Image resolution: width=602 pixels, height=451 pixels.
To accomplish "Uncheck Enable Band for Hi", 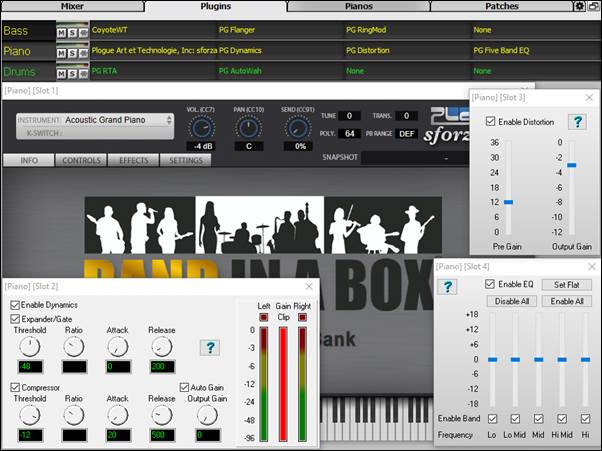I will click(x=585, y=418).
